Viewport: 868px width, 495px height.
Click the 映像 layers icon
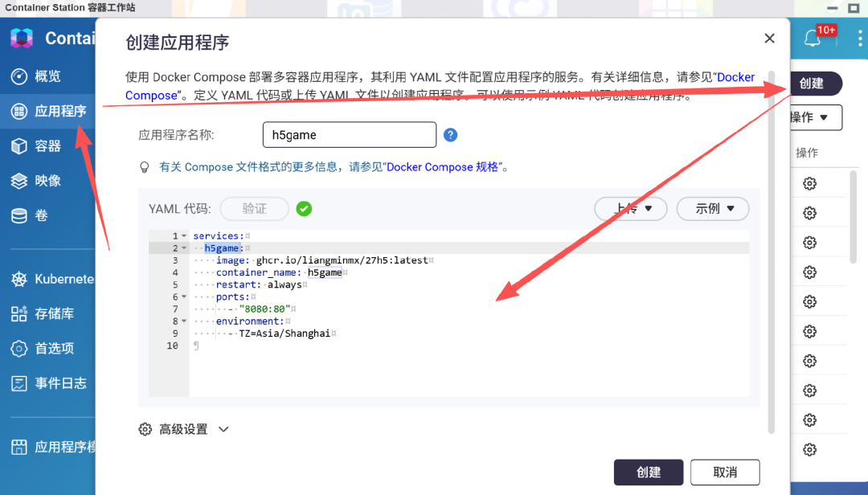coord(18,181)
